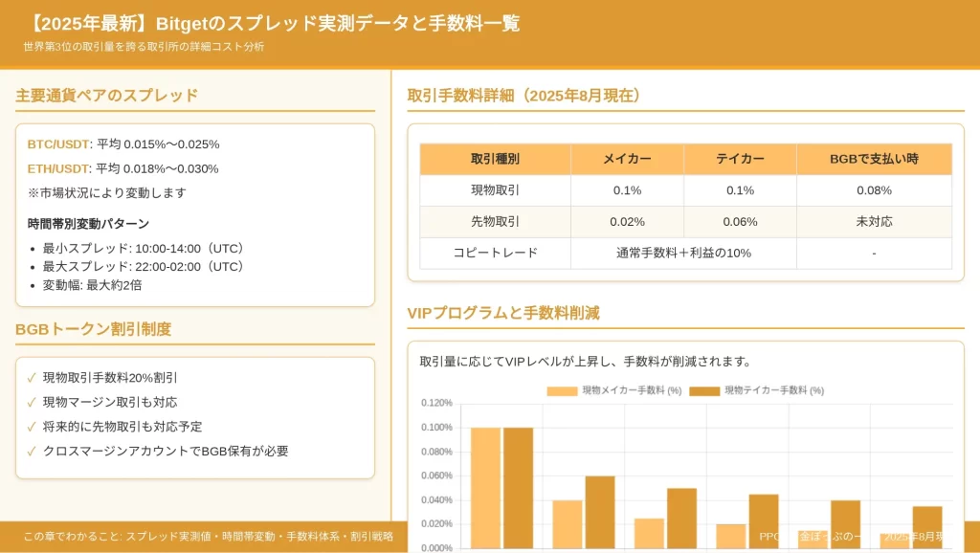Click the ETH/USDT pair label
980x553 pixels.
coord(58,168)
